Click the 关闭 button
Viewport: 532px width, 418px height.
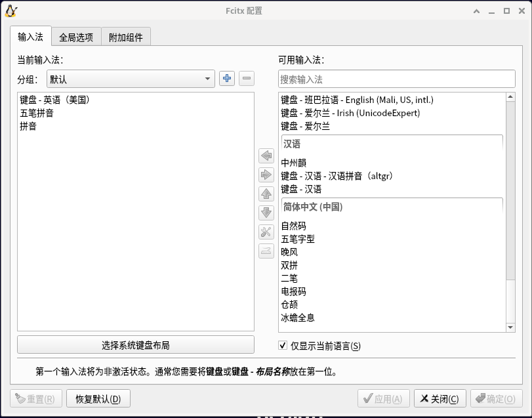point(440,399)
